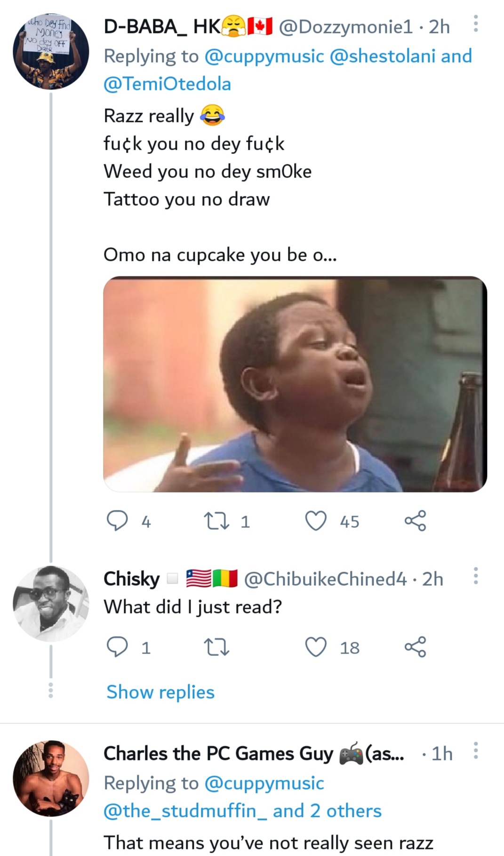Like the tweet with 45 likes

(316, 521)
